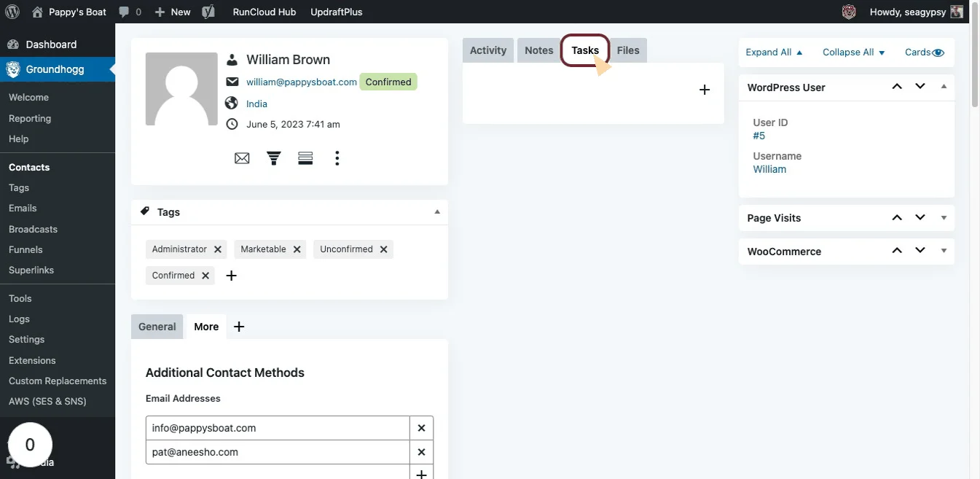The width and height of the screenshot is (980, 479).
Task: Open Dashboard in sidebar
Action: [58, 44]
